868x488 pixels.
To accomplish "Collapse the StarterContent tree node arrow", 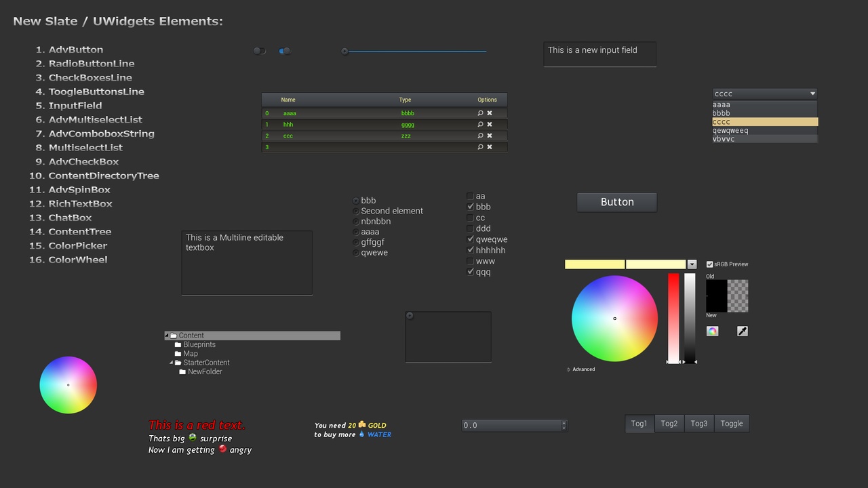I will 172,363.
